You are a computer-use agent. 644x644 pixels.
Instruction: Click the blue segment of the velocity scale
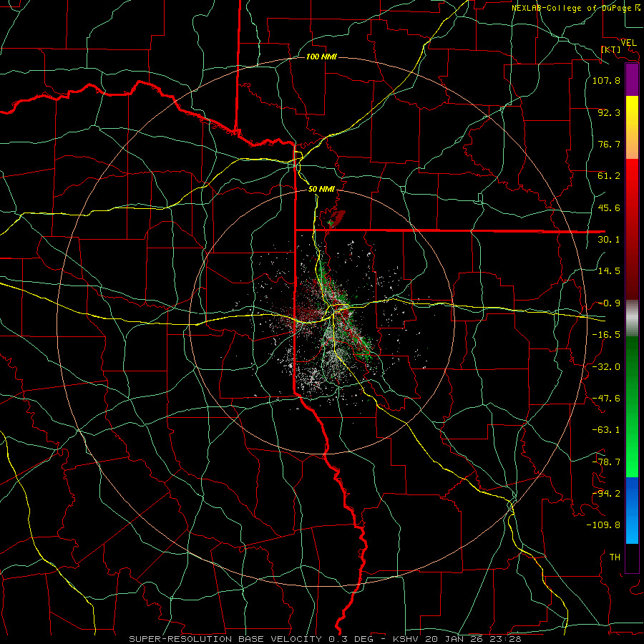point(632,510)
